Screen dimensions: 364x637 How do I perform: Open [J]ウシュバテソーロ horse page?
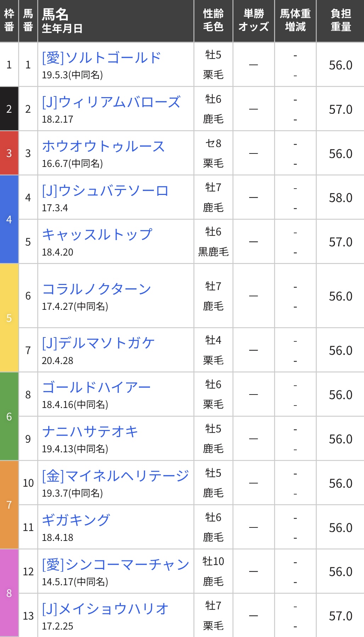point(105,191)
